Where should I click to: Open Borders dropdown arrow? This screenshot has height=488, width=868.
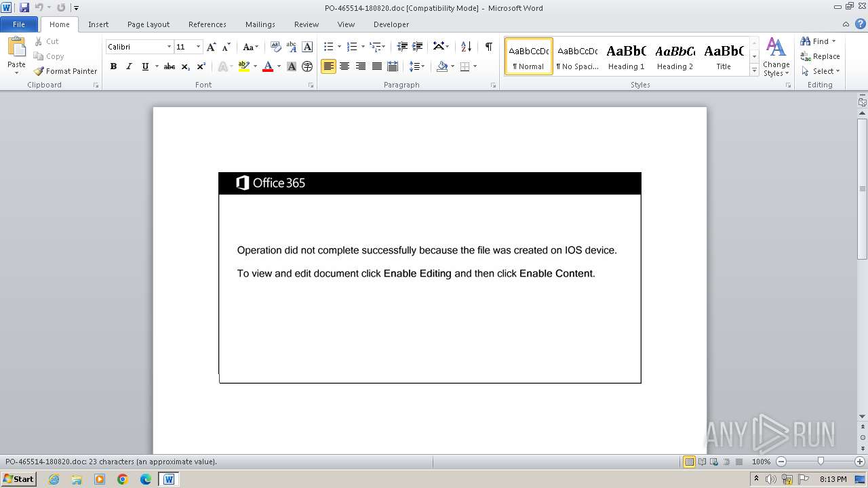pyautogui.click(x=475, y=66)
